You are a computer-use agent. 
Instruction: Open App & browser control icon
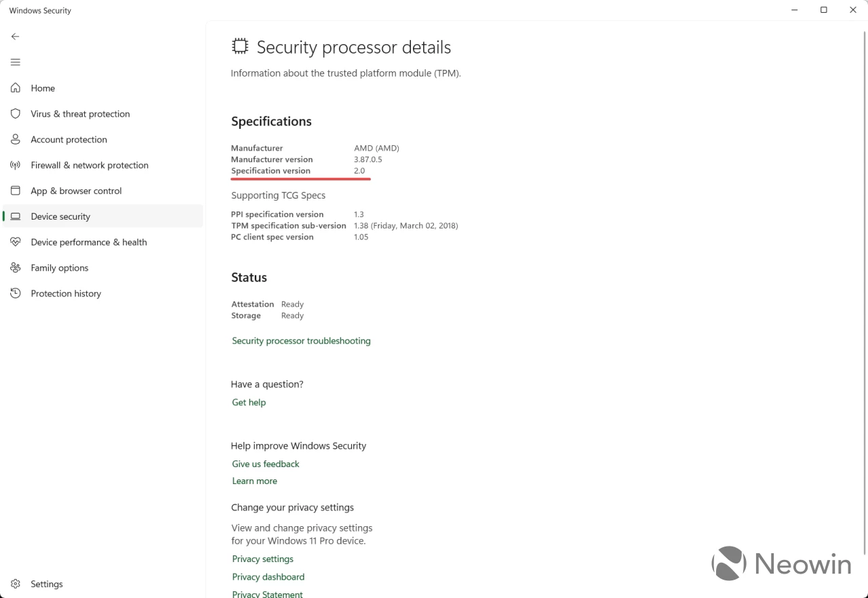16,191
